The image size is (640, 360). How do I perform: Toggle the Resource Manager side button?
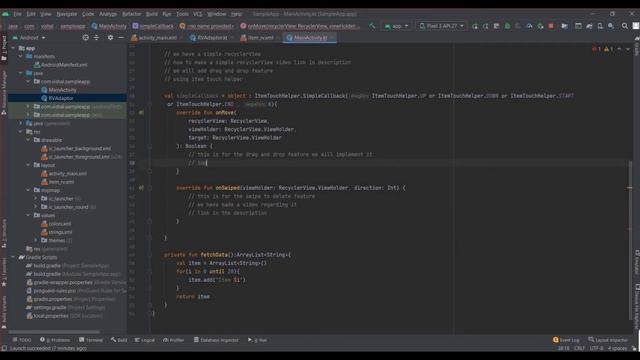[4, 92]
